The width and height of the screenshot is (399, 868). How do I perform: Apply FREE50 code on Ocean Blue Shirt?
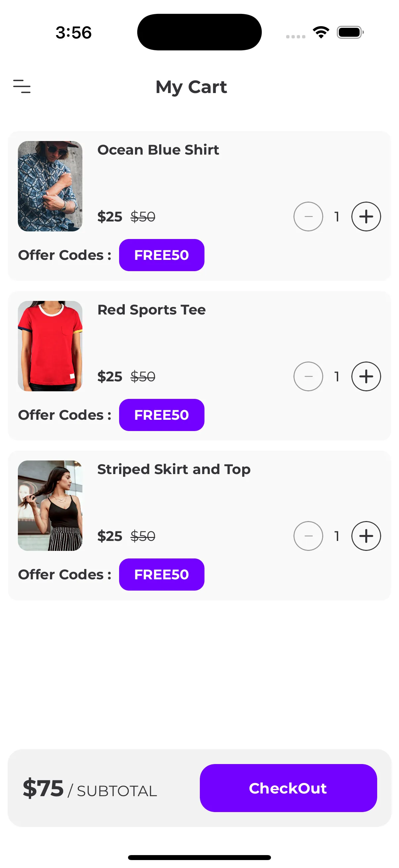pos(162,255)
